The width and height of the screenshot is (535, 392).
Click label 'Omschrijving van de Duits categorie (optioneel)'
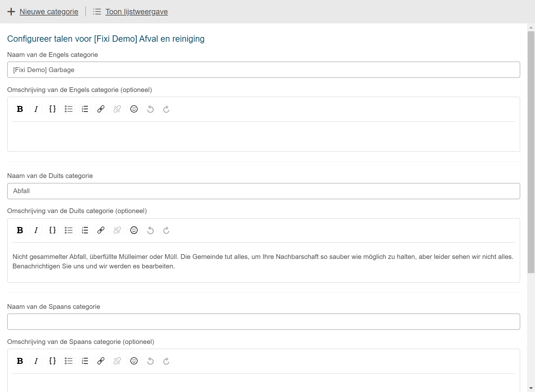pos(77,211)
